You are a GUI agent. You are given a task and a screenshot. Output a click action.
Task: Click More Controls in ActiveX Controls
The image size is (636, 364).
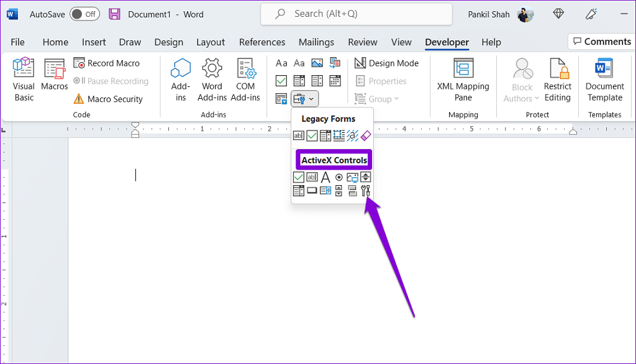click(x=365, y=191)
